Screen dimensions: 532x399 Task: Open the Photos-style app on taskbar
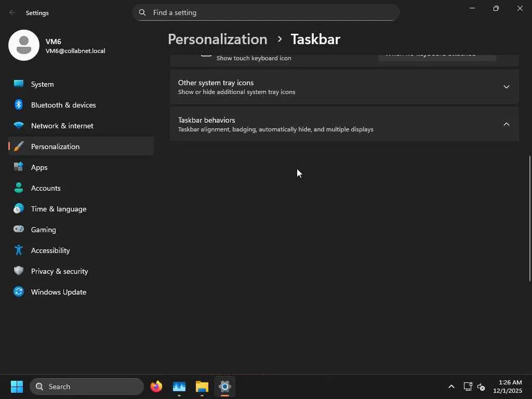coord(179,387)
